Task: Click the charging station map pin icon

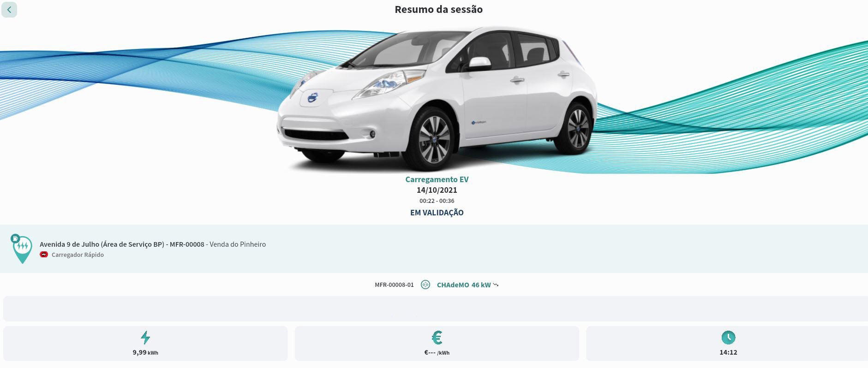Action: coord(21,249)
